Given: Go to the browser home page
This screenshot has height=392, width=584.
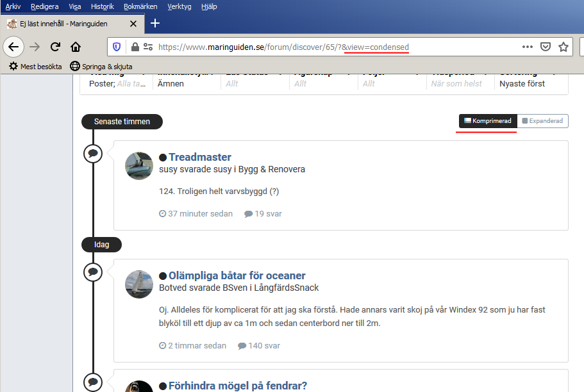Looking at the screenshot, I should [x=76, y=47].
